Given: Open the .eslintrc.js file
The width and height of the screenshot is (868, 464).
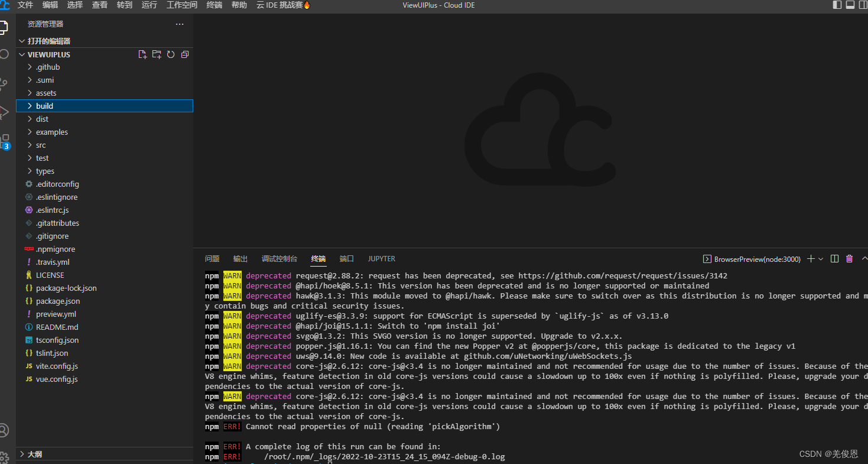Looking at the screenshot, I should click(105, 210).
